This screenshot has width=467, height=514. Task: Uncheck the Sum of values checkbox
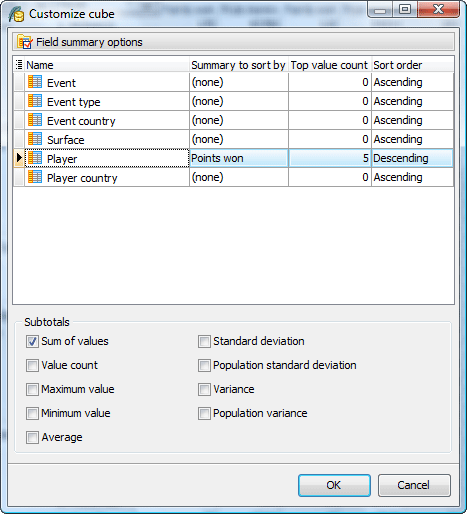pyautogui.click(x=32, y=341)
